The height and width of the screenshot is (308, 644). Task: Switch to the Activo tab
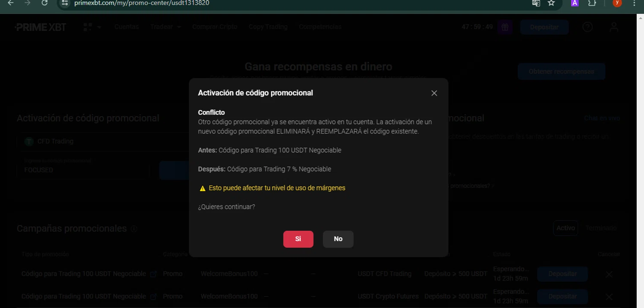click(x=565, y=228)
